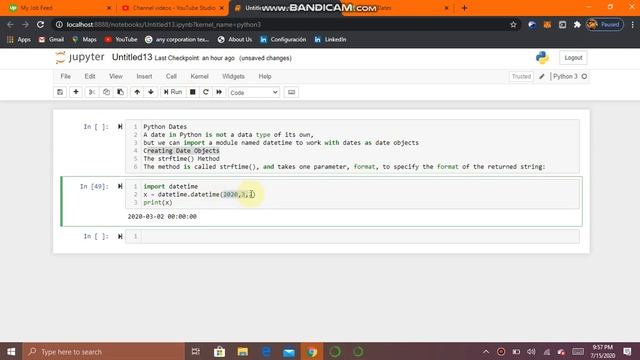Open the Cell menu
The height and width of the screenshot is (360, 640).
click(171, 76)
